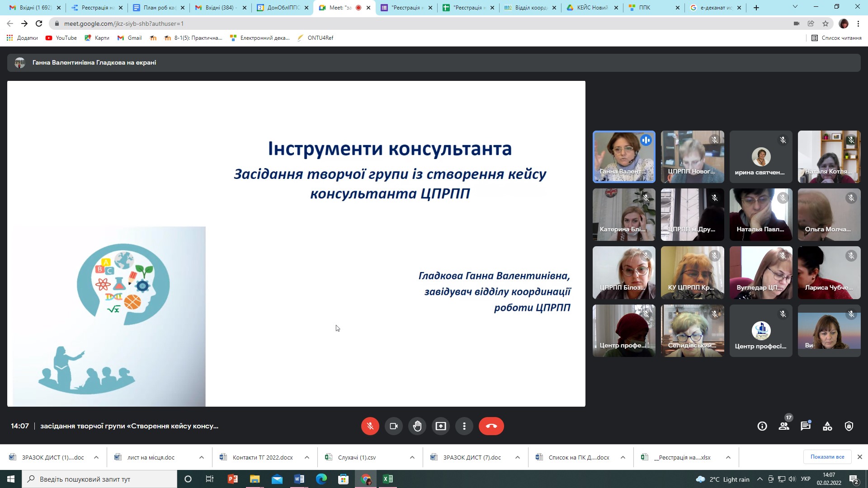Open YouTube bookmark
The height and width of the screenshot is (488, 868).
click(x=61, y=38)
